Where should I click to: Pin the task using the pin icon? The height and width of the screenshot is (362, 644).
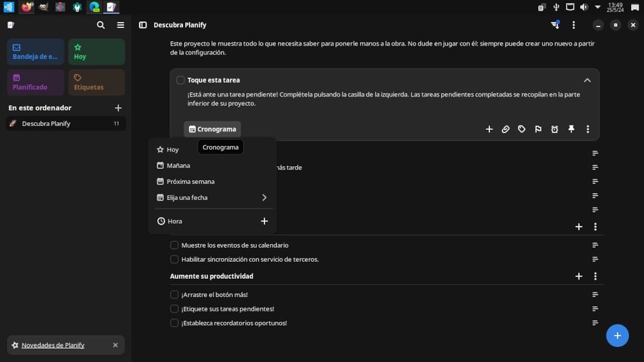pos(571,129)
